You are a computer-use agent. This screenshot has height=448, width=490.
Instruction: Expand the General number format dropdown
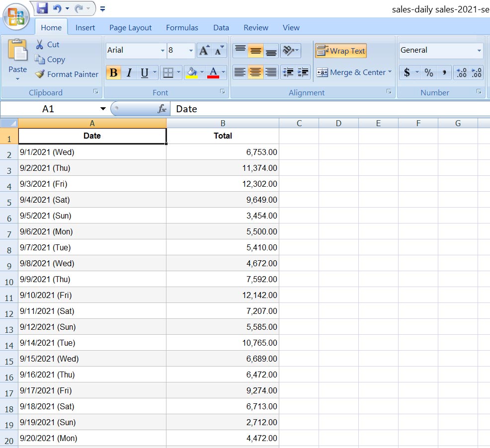[x=479, y=51]
